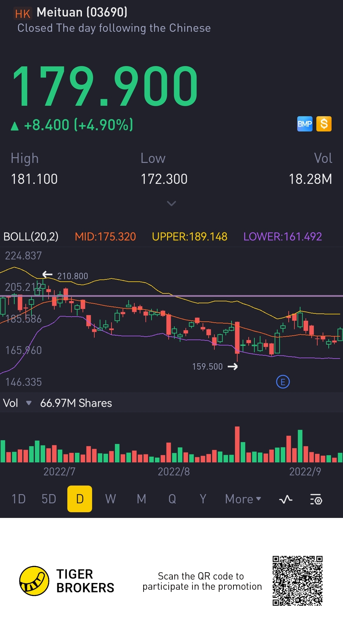
Task: Tap the 224.837 price axis label
Action: [x=24, y=256]
